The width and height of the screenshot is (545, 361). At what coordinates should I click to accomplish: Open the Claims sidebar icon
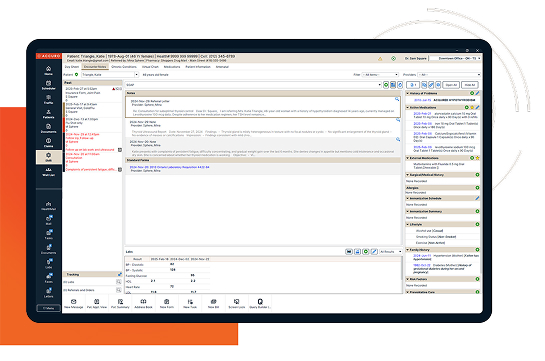coord(49,143)
